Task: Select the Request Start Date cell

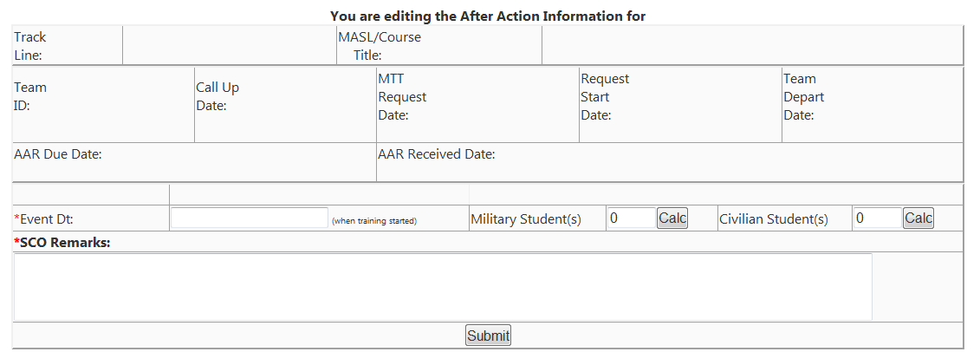Action: click(x=604, y=96)
